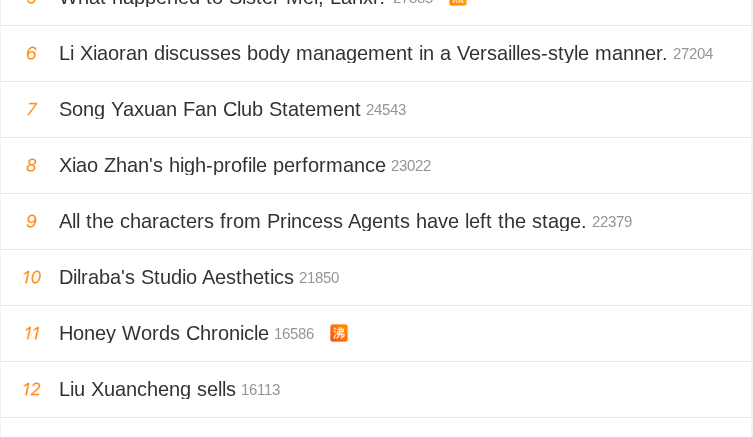Open the Li Xiaoran body management topic
753x437 pixels.
(362, 53)
